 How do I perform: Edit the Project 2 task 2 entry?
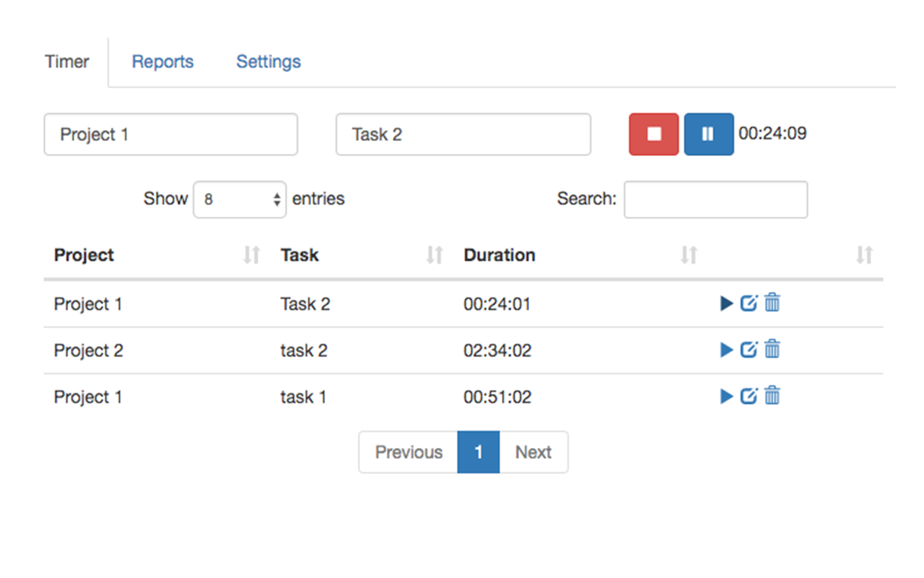click(749, 350)
